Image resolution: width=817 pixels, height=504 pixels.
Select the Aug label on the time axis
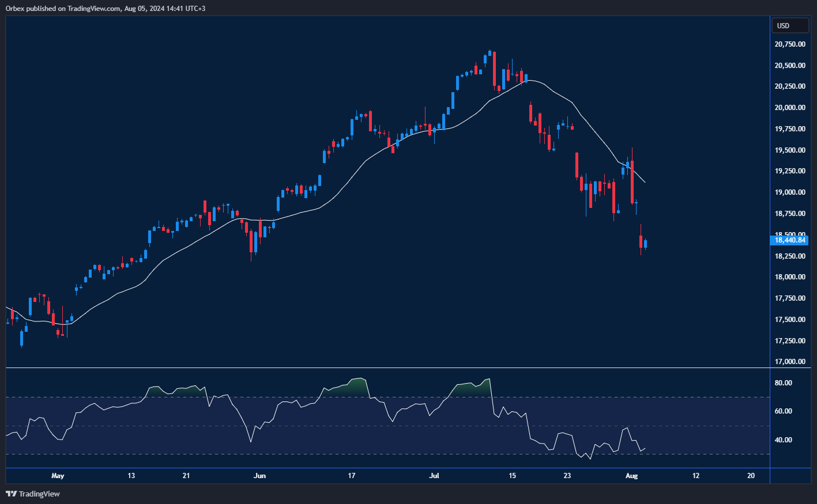(x=631, y=476)
